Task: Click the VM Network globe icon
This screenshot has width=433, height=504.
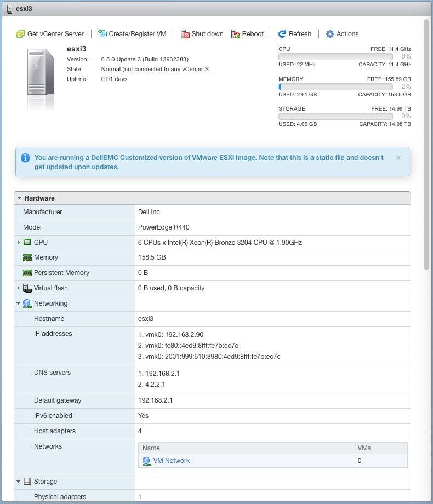Action: coord(146,461)
